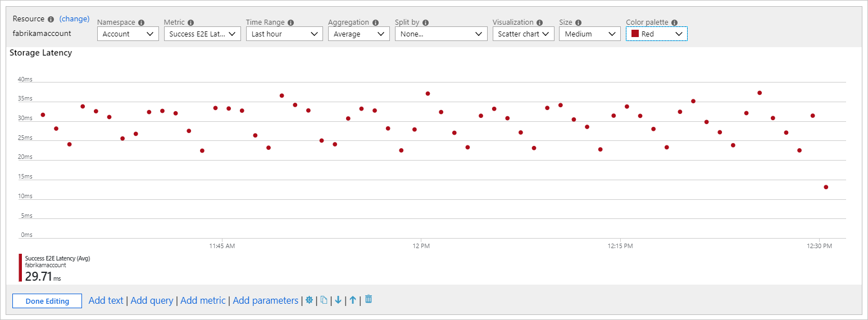Click the 12:15 PM axis label
868x320 pixels.
coord(620,246)
